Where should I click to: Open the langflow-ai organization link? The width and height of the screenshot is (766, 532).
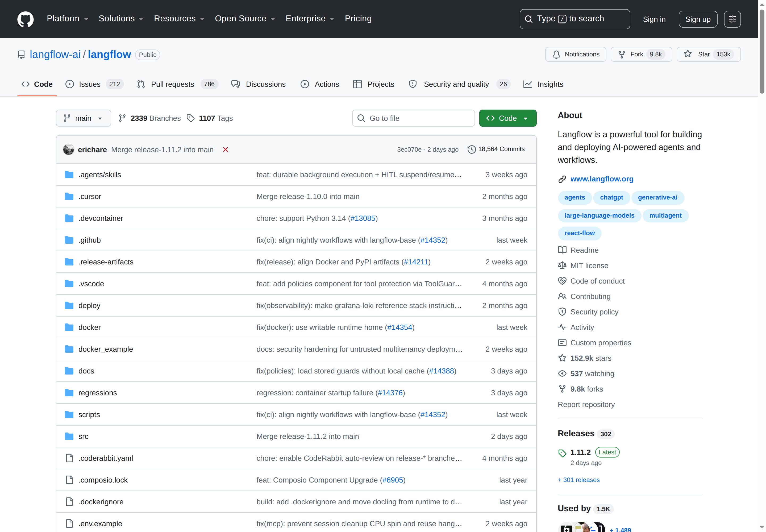tap(55, 54)
